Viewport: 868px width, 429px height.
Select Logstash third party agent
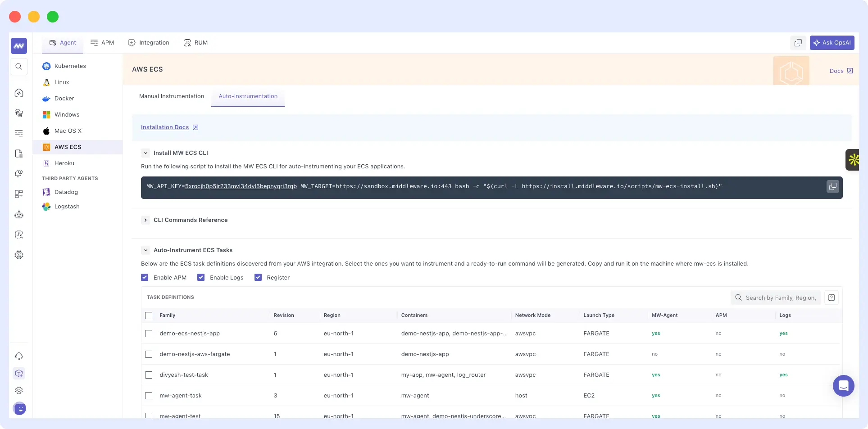(x=77, y=207)
